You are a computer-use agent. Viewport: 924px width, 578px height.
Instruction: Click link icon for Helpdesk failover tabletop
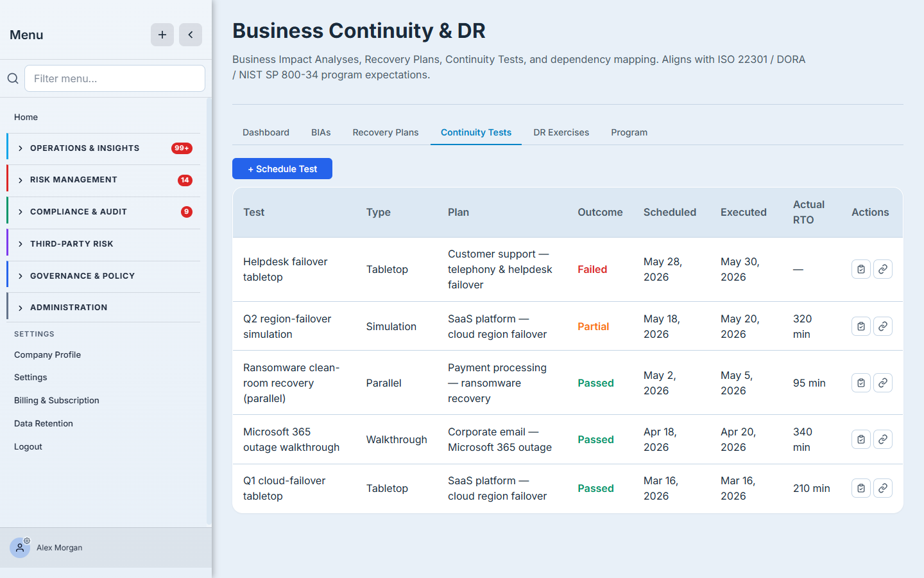[883, 269]
